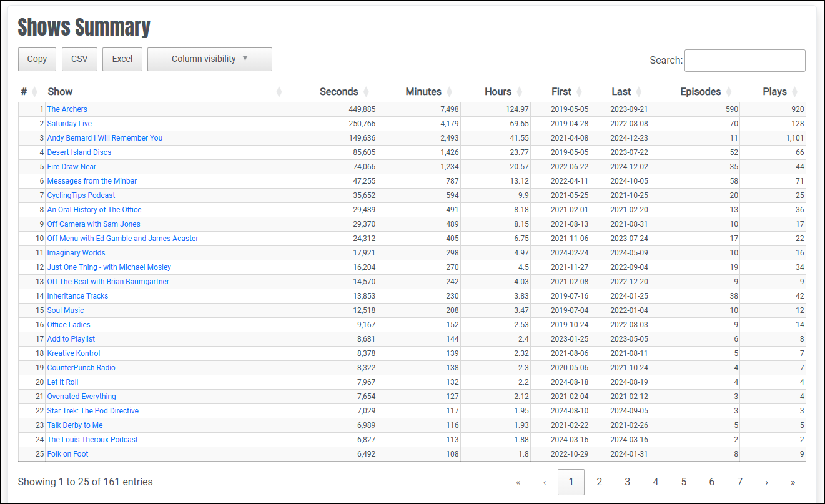The height and width of the screenshot is (504, 825).
Task: Go to previous page single chevron
Action: (x=545, y=482)
